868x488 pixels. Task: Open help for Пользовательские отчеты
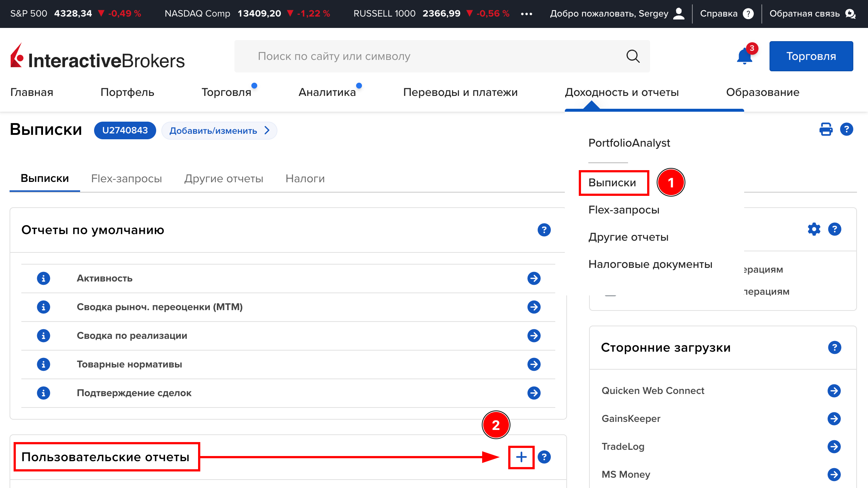544,457
